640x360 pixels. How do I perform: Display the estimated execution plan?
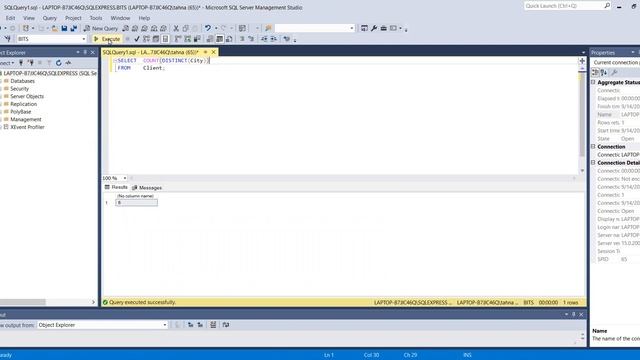pos(146,39)
